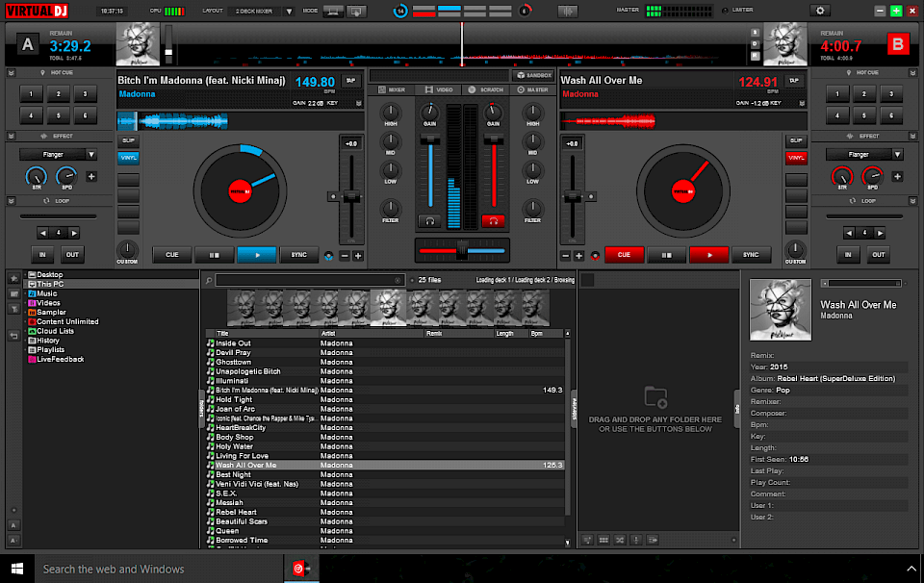Expand deck B gain/key chevron
The height and width of the screenshot is (583, 924).
[x=802, y=103]
